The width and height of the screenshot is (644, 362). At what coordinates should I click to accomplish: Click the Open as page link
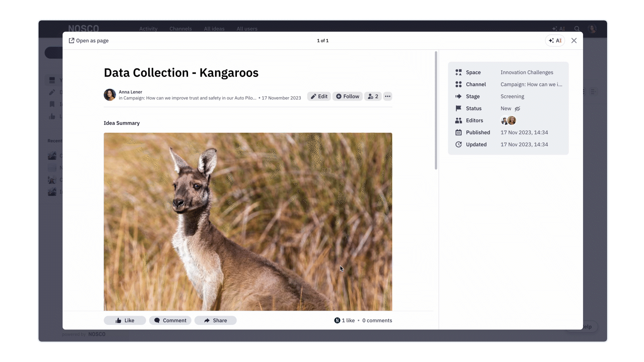click(89, 41)
